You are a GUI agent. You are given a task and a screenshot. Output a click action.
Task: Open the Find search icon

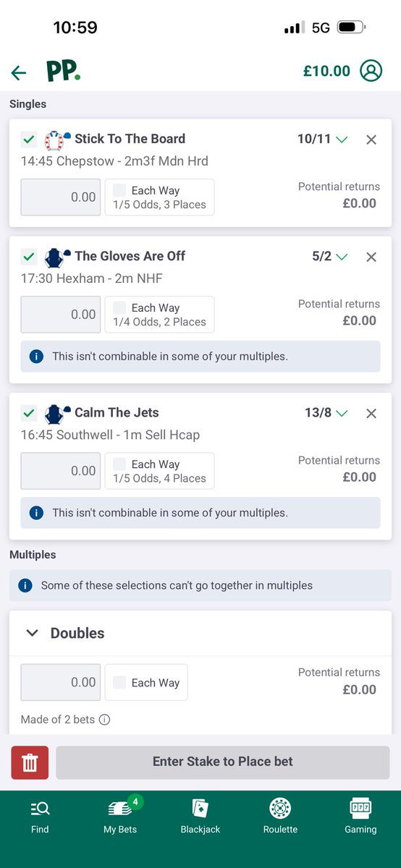pos(40,808)
